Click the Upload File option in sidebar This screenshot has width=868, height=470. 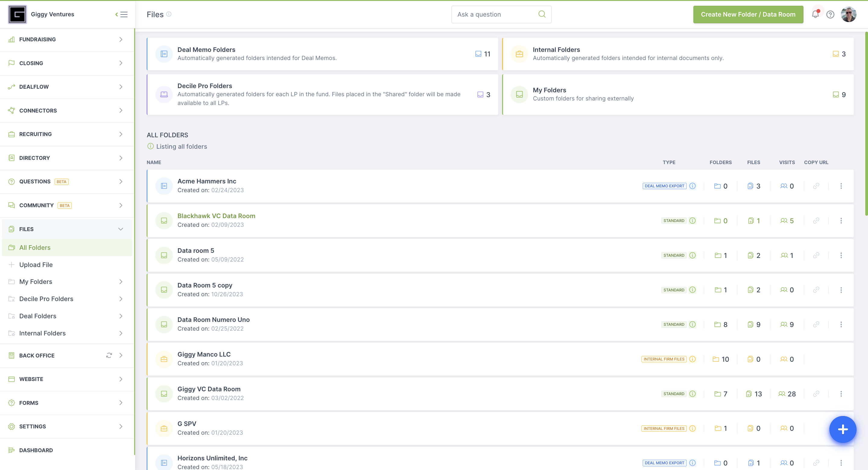[36, 265]
